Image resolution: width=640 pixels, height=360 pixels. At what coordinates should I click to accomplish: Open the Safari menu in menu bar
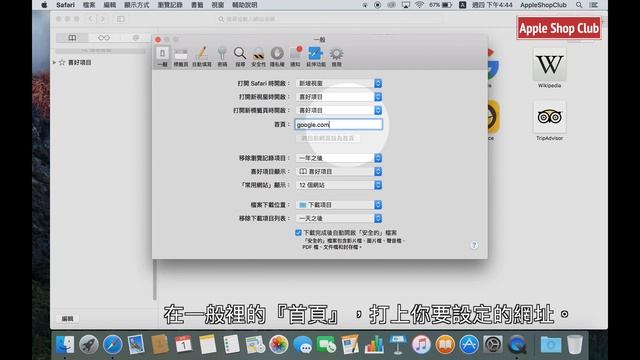coord(65,5)
